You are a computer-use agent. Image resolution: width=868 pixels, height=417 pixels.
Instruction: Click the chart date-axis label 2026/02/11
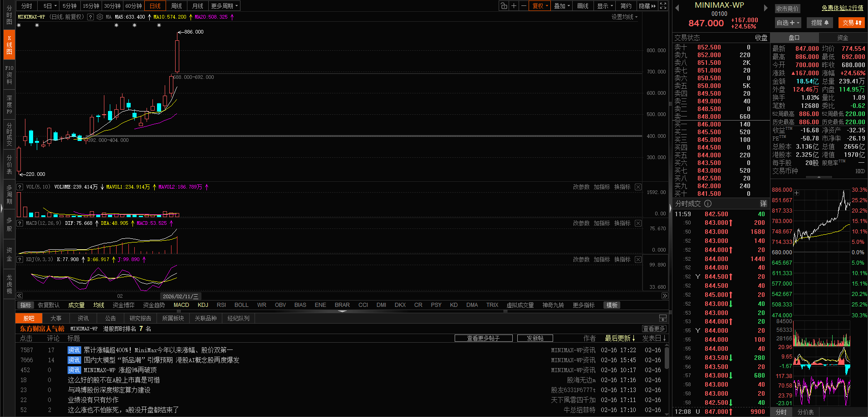(x=181, y=296)
